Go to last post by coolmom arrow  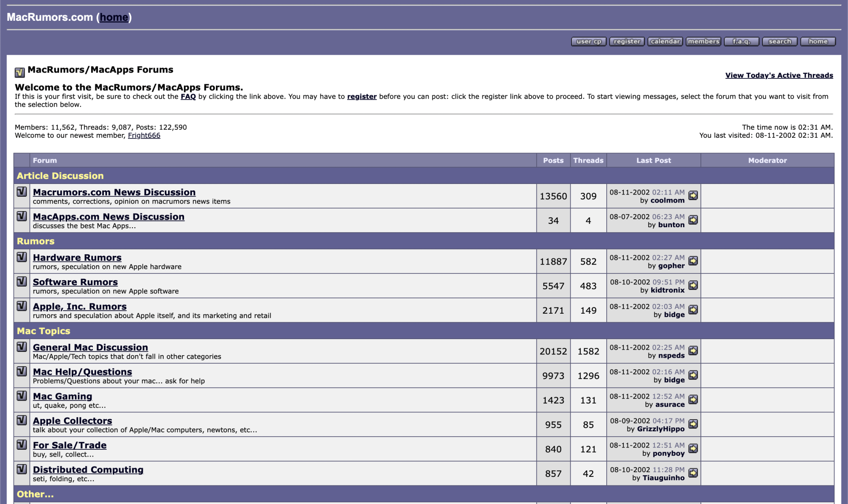pos(693,195)
